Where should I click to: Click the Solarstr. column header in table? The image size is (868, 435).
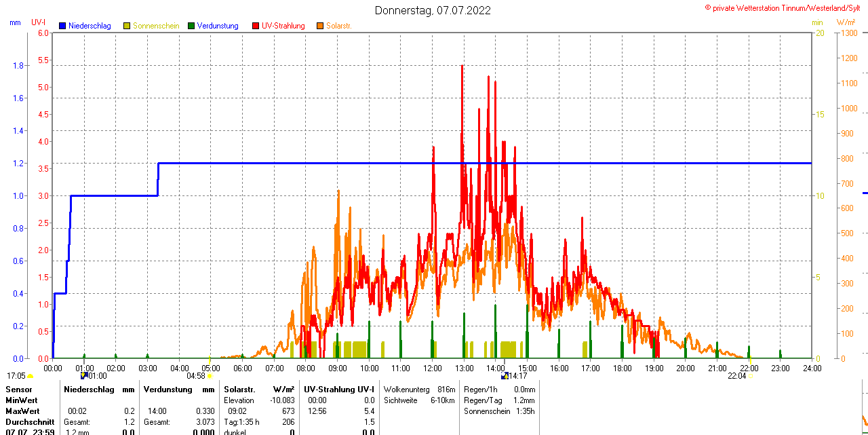[x=239, y=390]
